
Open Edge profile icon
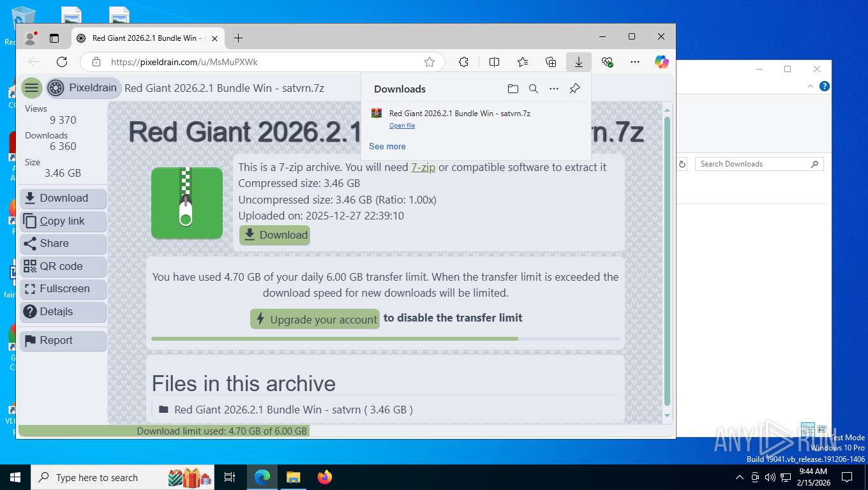tap(30, 38)
